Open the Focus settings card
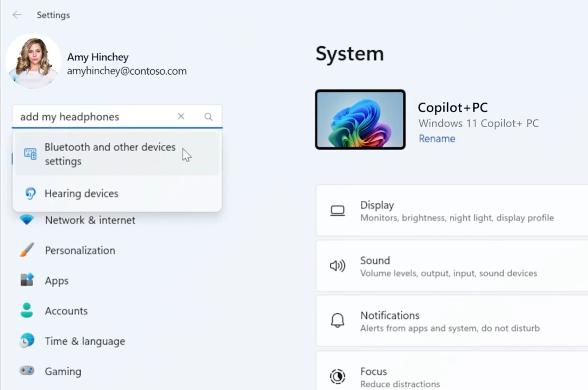The height and width of the screenshot is (390, 588). (452, 371)
